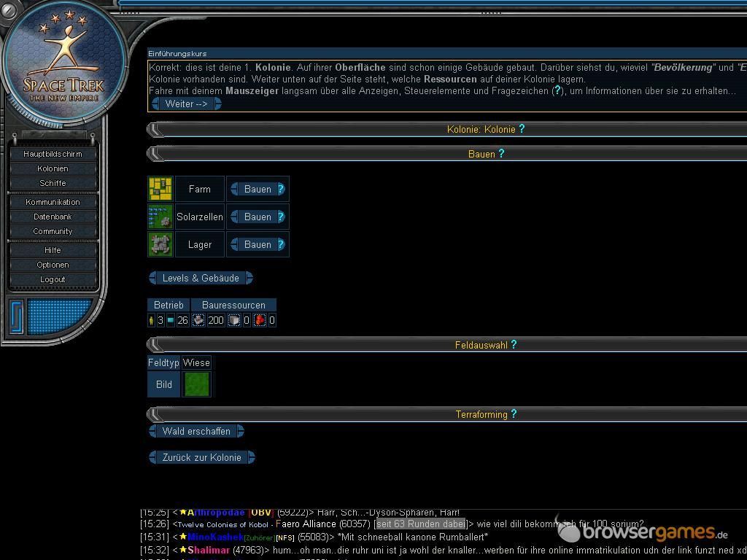Click the Lager building icon
Viewport: 747px width, 560px height.
[x=160, y=244]
